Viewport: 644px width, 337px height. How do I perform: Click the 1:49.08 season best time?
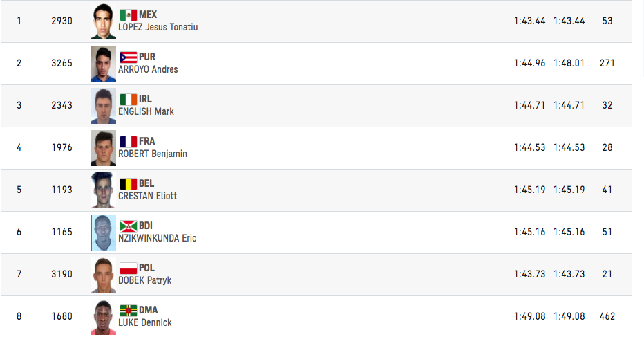pos(569,316)
